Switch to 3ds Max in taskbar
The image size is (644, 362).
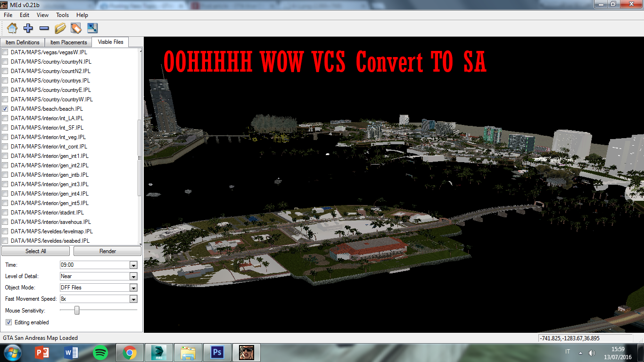coord(159,352)
